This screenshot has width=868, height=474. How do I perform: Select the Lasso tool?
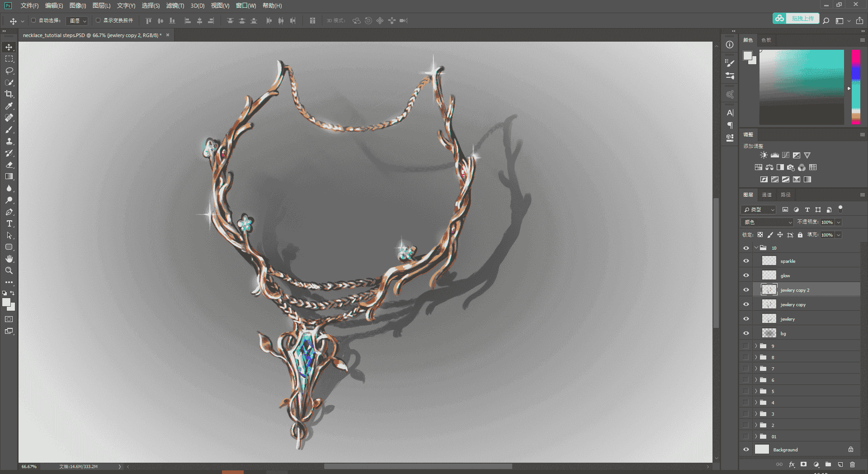(9, 71)
